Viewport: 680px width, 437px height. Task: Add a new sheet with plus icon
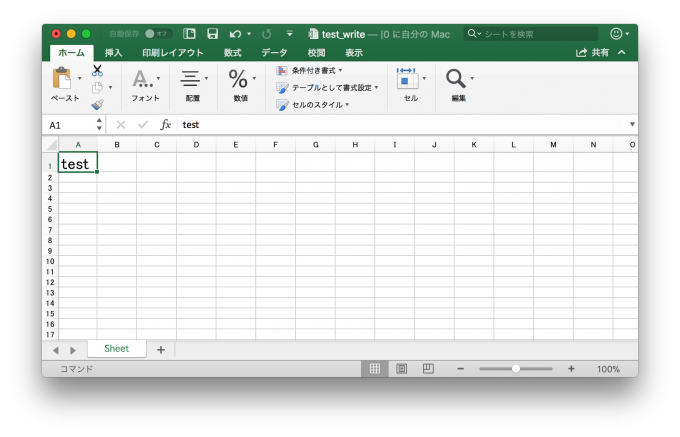pyautogui.click(x=161, y=349)
